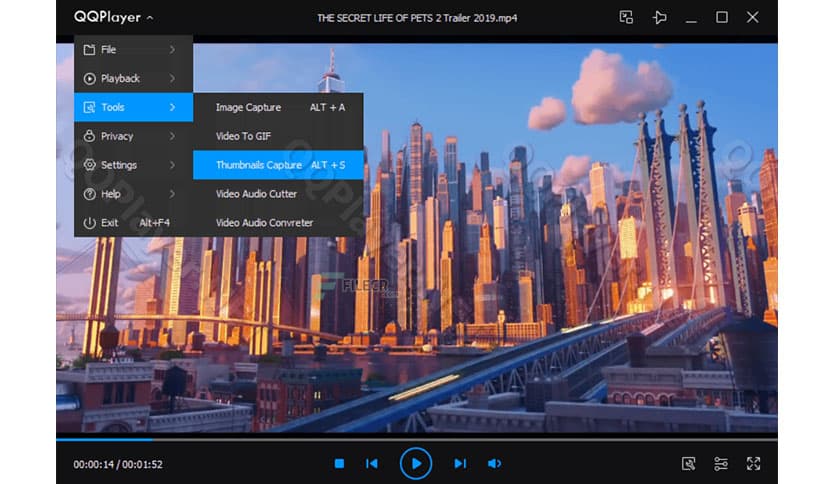
Task: Click the mini mode icon in title bar
Action: 626,17
